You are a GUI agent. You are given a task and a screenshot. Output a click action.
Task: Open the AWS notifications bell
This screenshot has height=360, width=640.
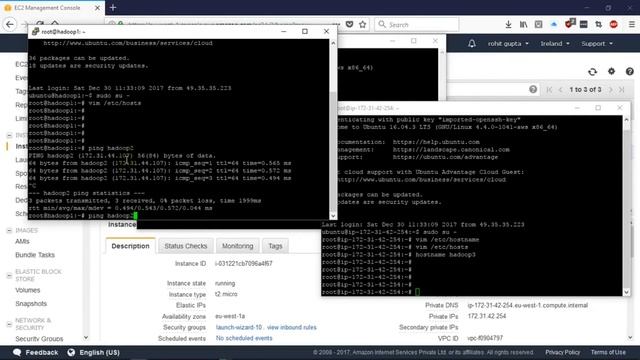(x=472, y=44)
